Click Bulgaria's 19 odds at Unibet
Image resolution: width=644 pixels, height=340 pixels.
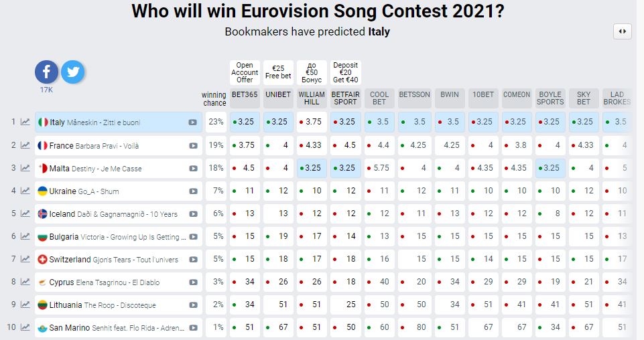pyautogui.click(x=278, y=236)
